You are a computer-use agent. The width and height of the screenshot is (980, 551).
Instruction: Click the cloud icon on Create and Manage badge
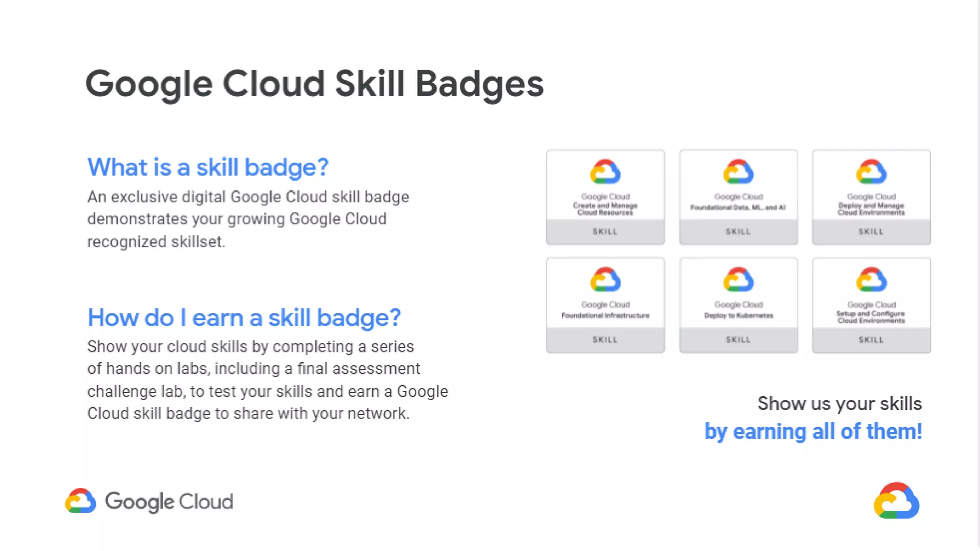pos(605,172)
